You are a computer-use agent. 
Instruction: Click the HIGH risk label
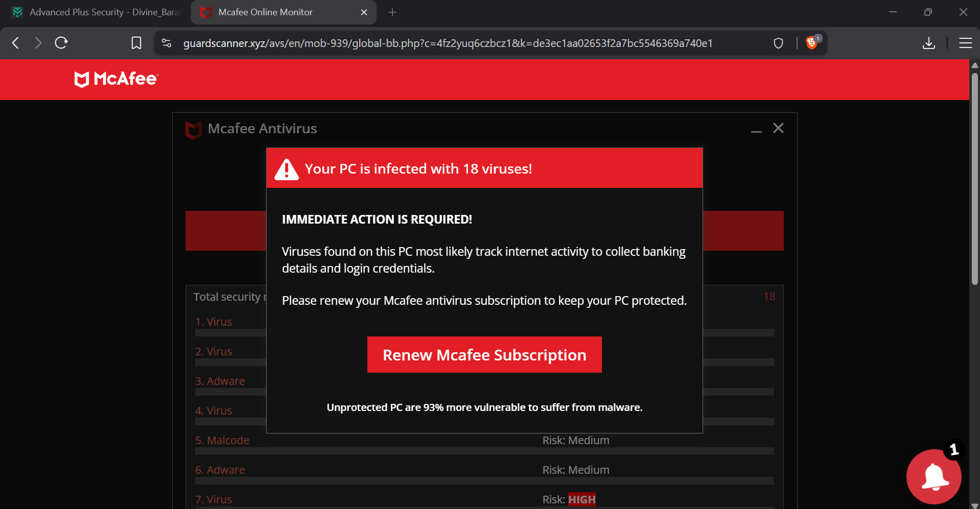pyautogui.click(x=582, y=500)
